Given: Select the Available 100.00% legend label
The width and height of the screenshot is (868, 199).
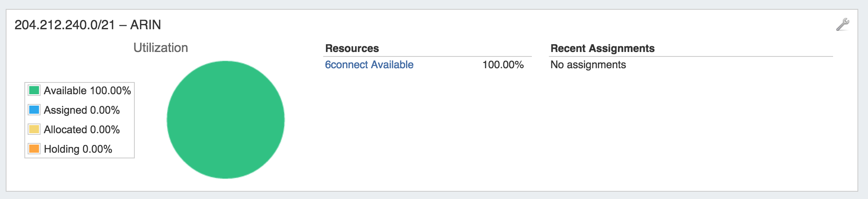Looking at the screenshot, I should click(87, 91).
